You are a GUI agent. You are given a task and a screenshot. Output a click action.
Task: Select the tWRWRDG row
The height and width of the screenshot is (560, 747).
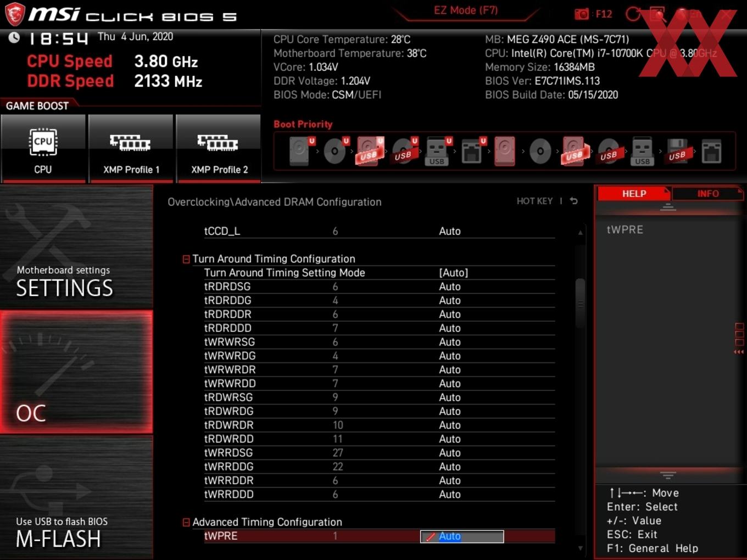pos(379,356)
